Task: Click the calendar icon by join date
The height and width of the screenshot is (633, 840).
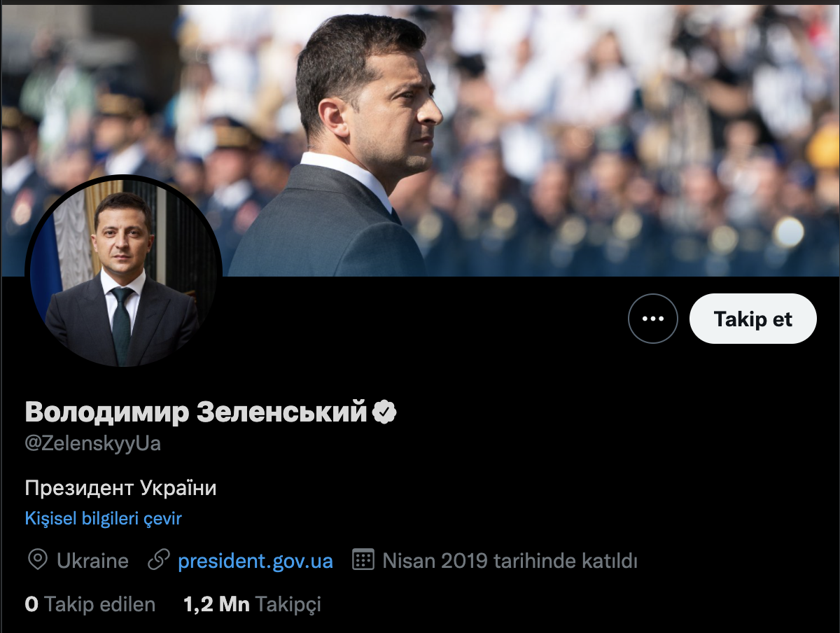Action: (363, 560)
